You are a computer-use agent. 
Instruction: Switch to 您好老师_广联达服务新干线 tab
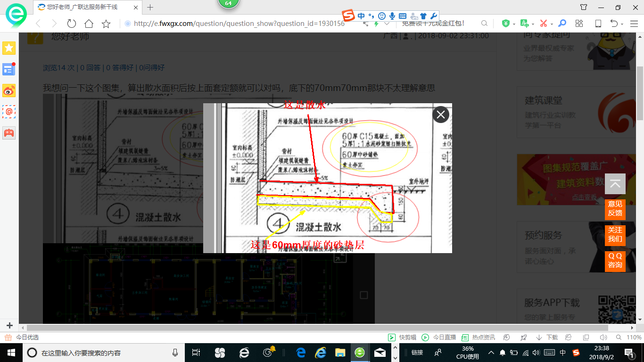88,7
